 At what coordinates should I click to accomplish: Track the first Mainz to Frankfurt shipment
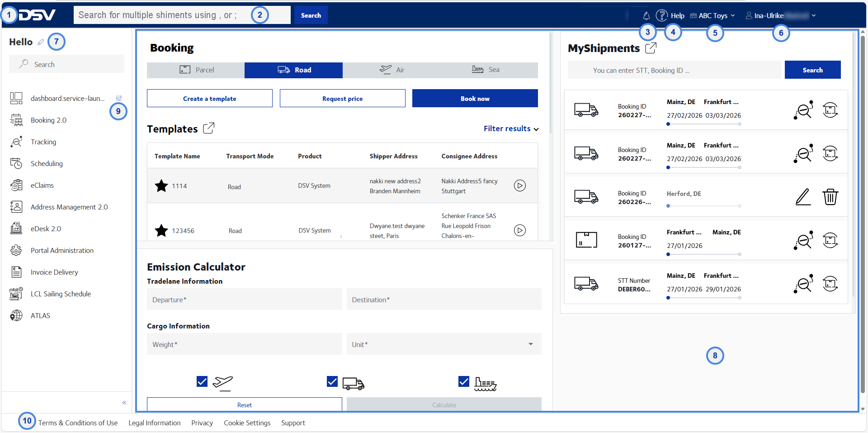coord(803,110)
